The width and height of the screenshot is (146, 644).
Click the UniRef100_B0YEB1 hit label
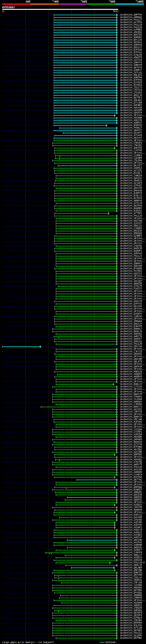tap(131, 593)
